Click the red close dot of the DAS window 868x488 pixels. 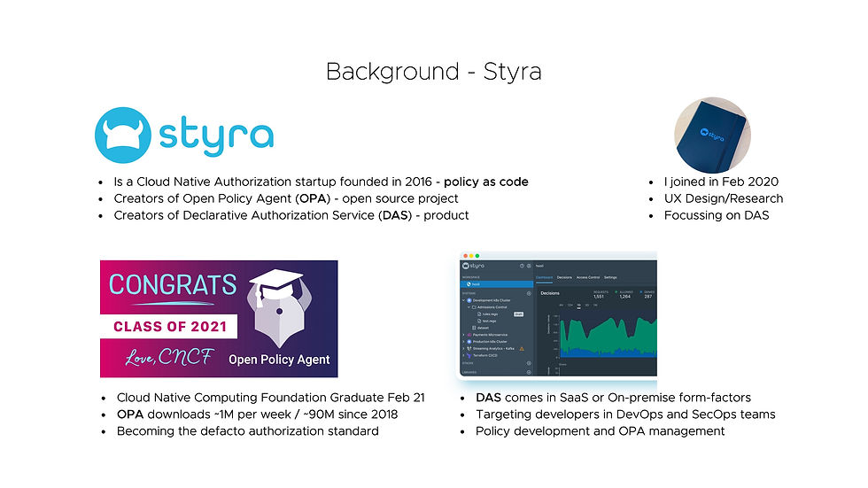(x=466, y=256)
